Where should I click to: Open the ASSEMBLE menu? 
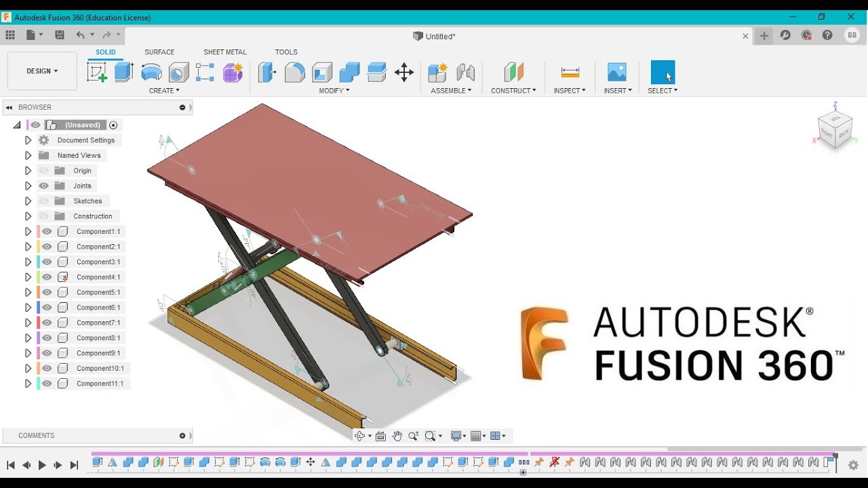pyautogui.click(x=451, y=90)
